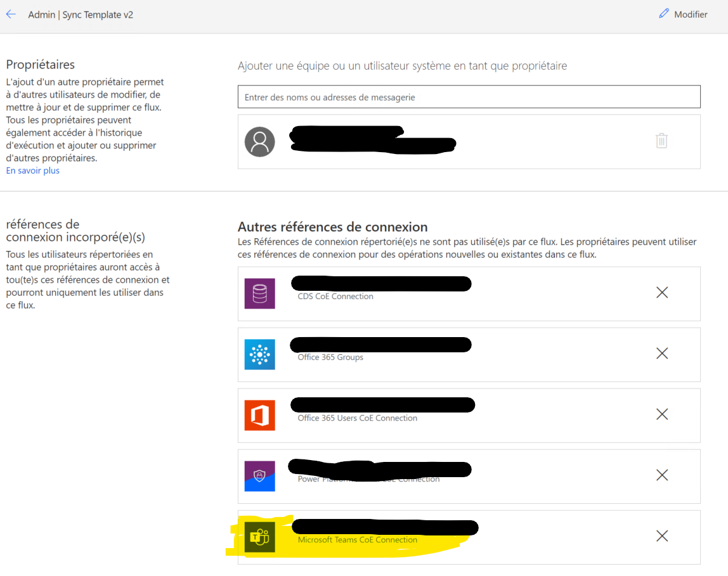The image size is (728, 576).
Task: Click the Admin | Sync Template v2 title
Action: 81,15
